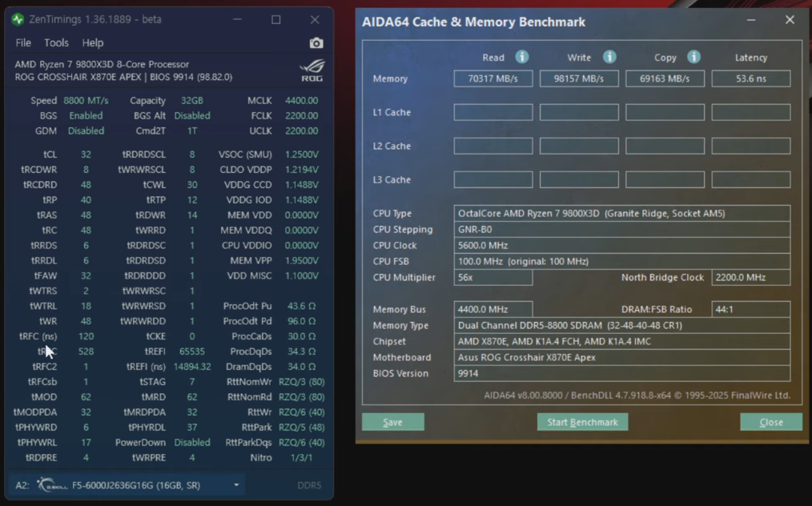812x506 pixels.
Task: Open the File menu
Action: (x=23, y=43)
